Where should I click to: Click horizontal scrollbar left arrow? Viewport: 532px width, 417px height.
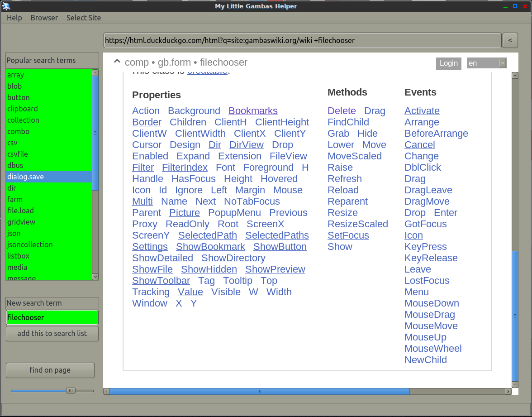tap(106, 391)
